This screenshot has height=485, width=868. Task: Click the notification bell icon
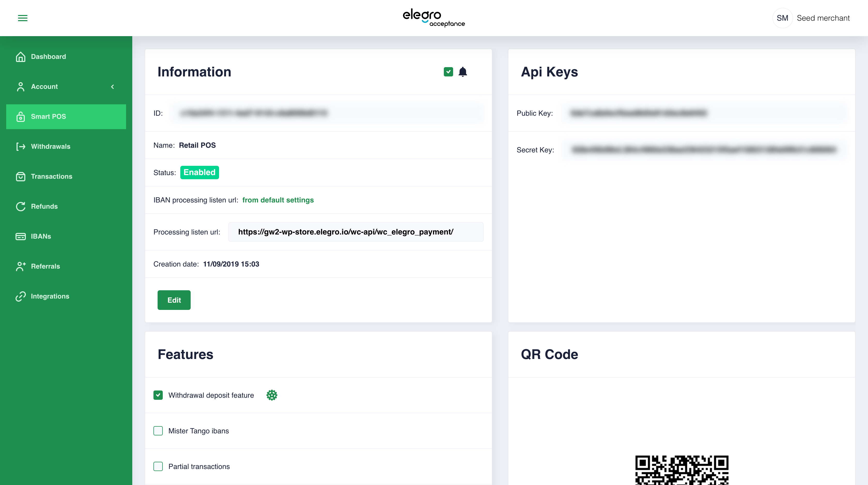tap(463, 72)
